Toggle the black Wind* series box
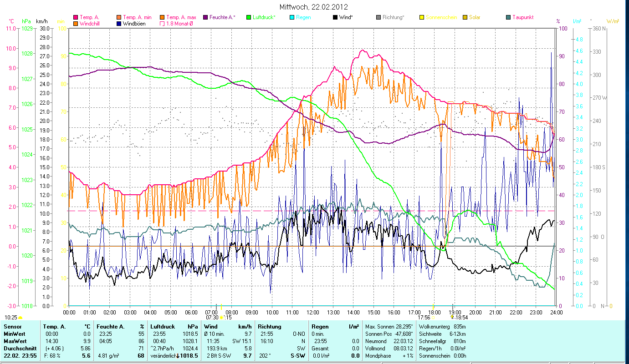The height and width of the screenshot is (364, 629). point(335,17)
